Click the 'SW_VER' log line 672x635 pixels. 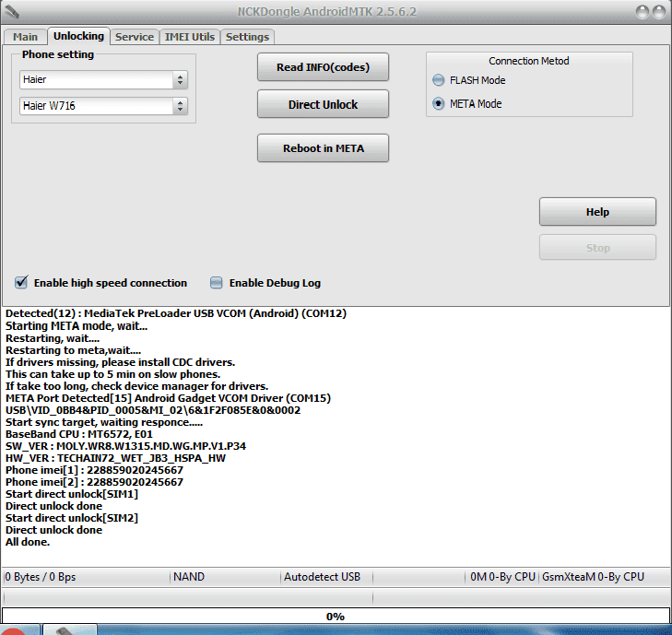(x=125, y=446)
